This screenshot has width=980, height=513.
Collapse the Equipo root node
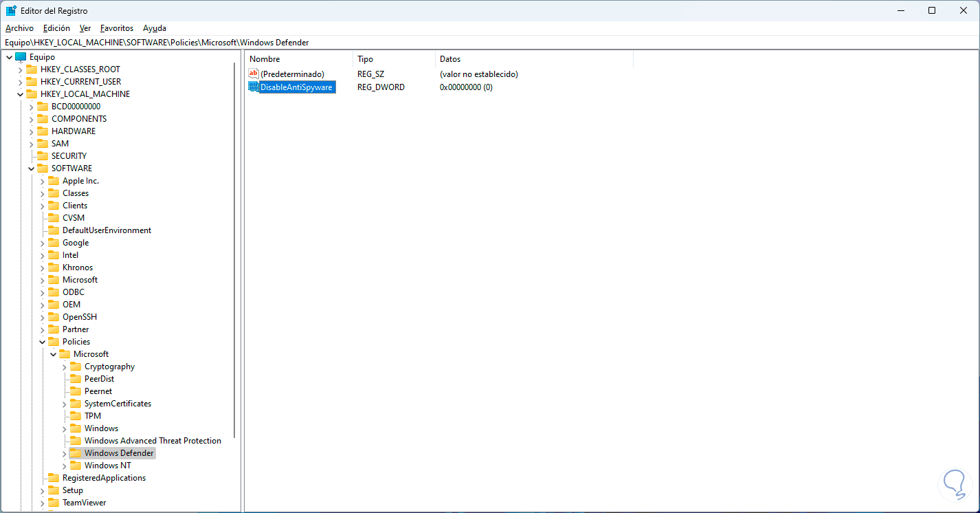point(9,57)
